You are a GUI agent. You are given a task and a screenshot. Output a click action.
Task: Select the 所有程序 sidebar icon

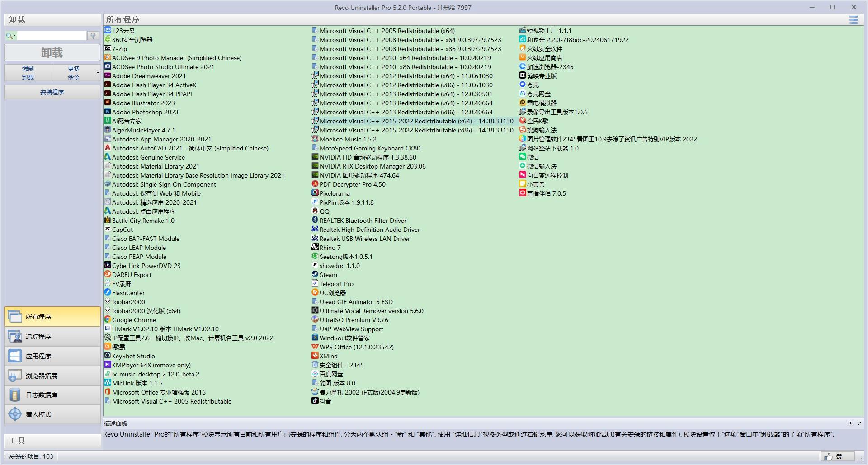(14, 316)
